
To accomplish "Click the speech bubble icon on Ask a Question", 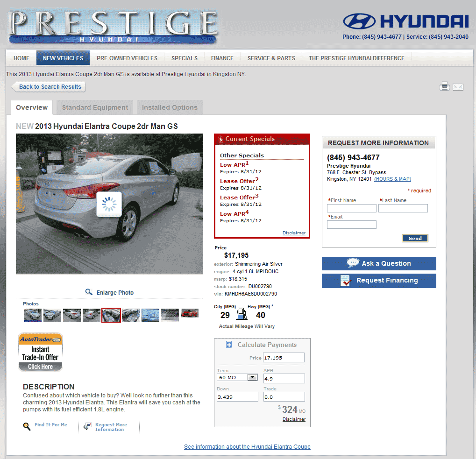I will 353,263.
